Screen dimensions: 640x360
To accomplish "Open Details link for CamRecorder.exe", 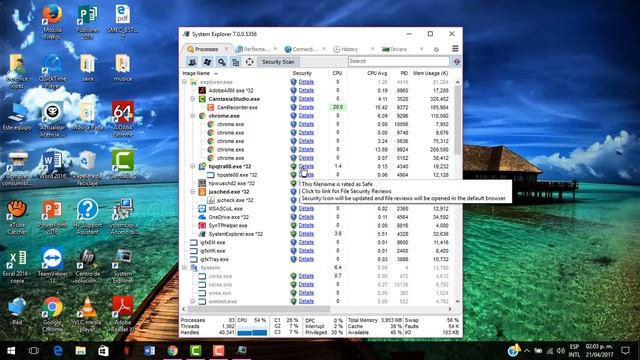I will point(306,107).
